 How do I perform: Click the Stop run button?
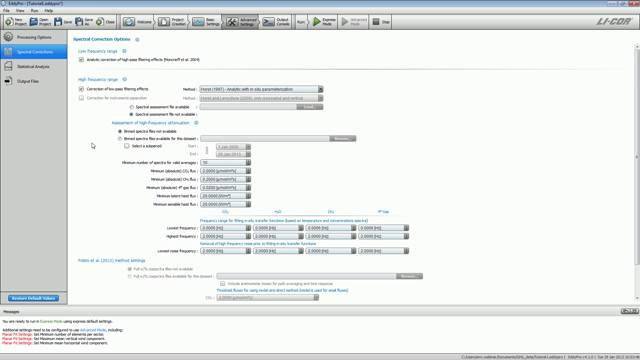pyautogui.click(x=381, y=22)
